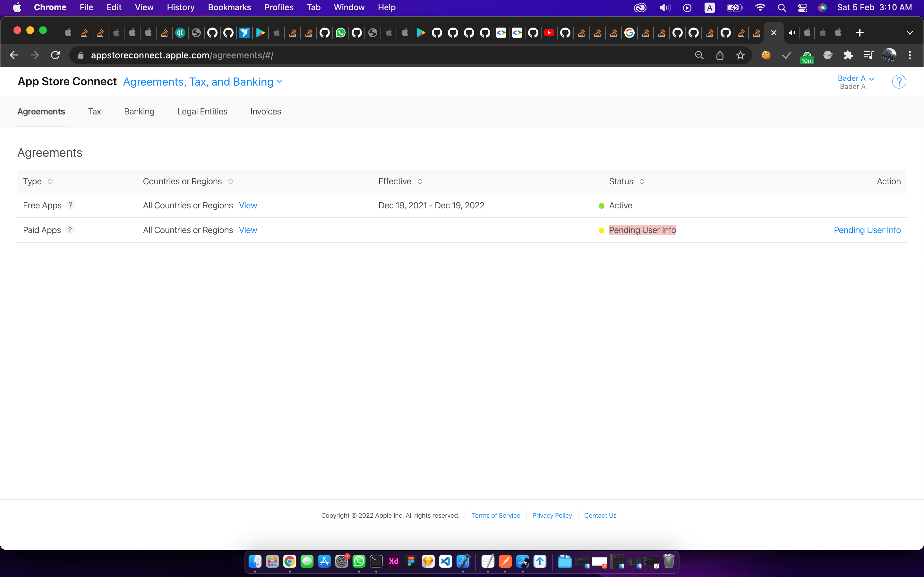Toggle sorting on the Effective column

click(x=420, y=181)
